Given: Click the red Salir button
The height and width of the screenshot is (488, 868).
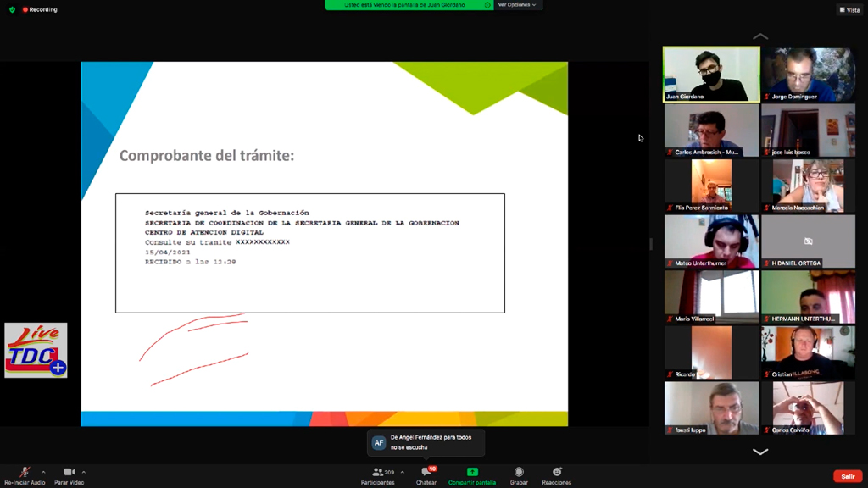Looking at the screenshot, I should (847, 476).
